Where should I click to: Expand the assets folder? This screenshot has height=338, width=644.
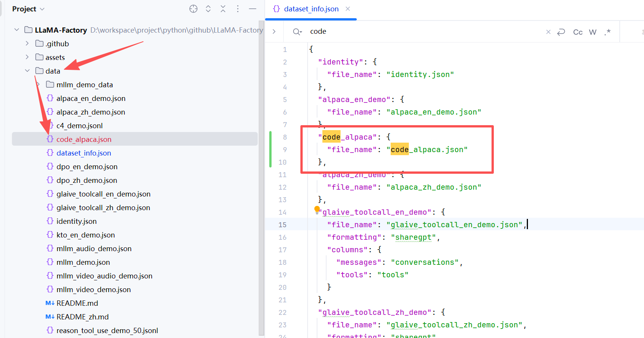27,57
